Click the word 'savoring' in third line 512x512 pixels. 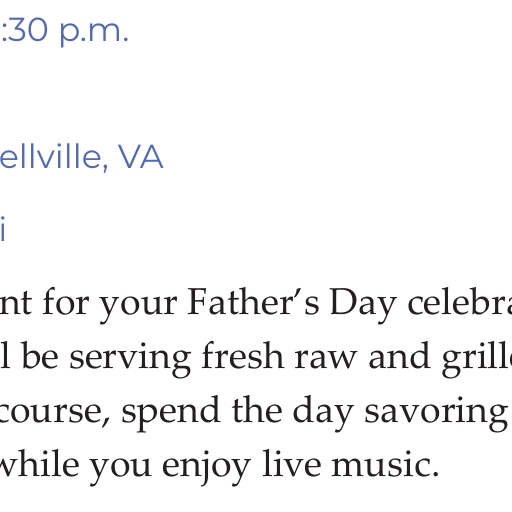click(x=436, y=413)
